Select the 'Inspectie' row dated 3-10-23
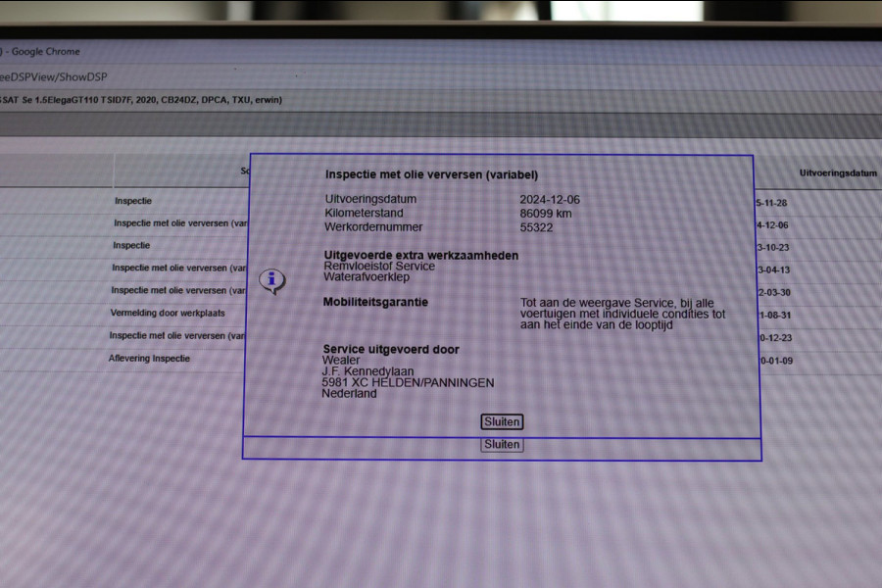The height and width of the screenshot is (588, 882). (x=131, y=245)
